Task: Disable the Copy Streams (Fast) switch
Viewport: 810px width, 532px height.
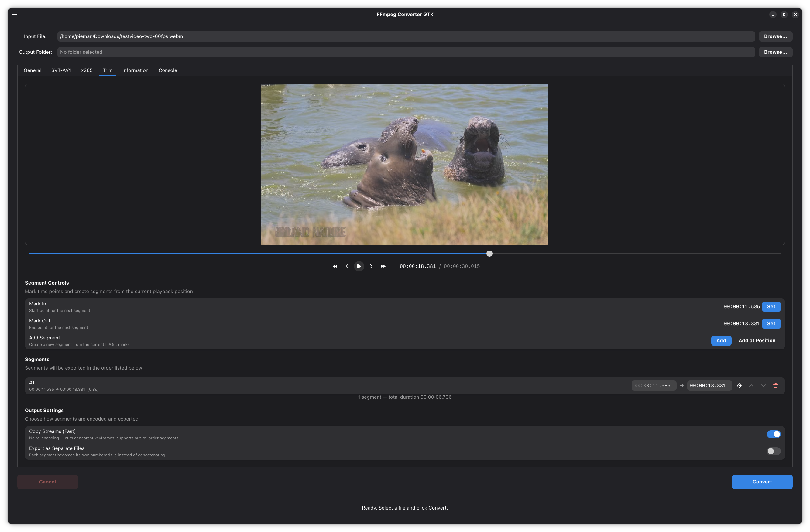Action: pos(773,434)
